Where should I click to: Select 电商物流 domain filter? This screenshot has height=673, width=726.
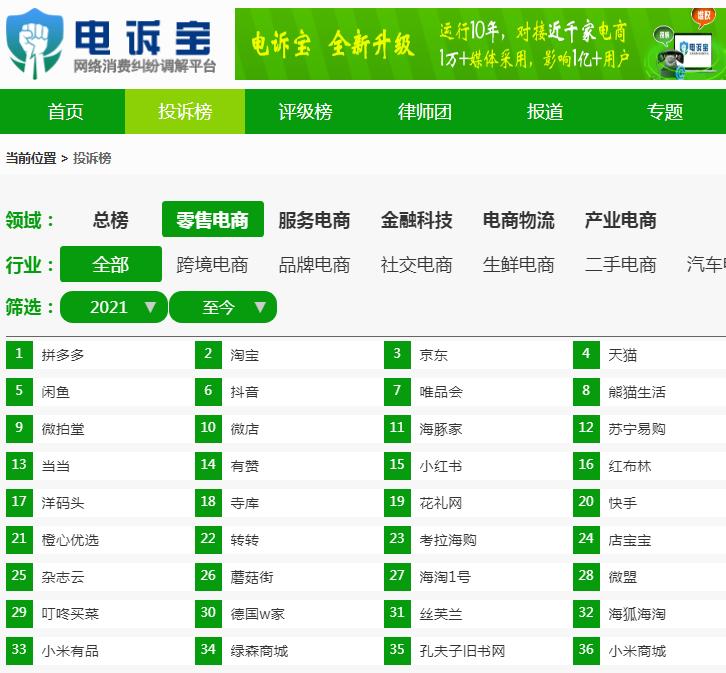click(x=519, y=220)
